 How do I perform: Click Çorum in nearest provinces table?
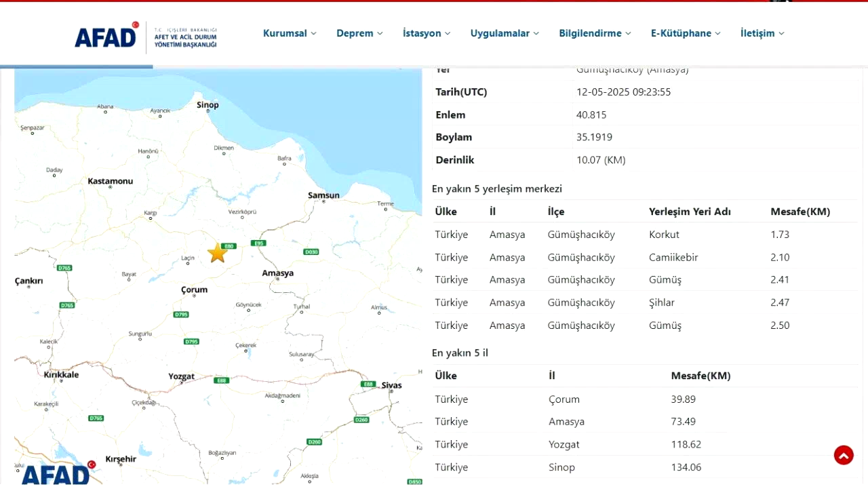[564, 399]
